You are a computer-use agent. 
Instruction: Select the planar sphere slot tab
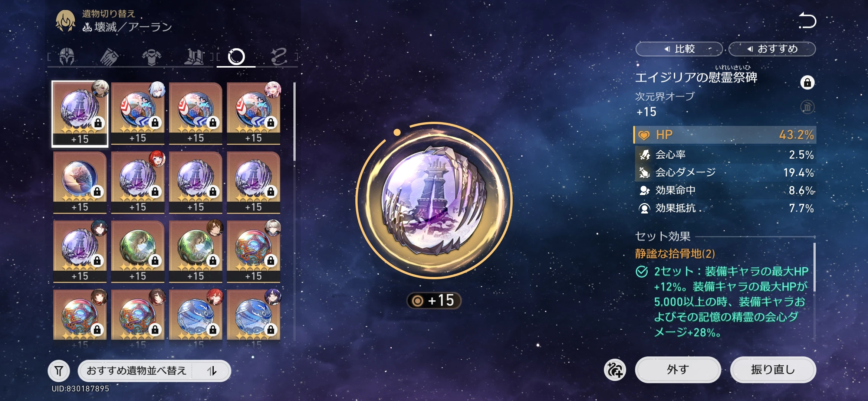[x=236, y=57]
